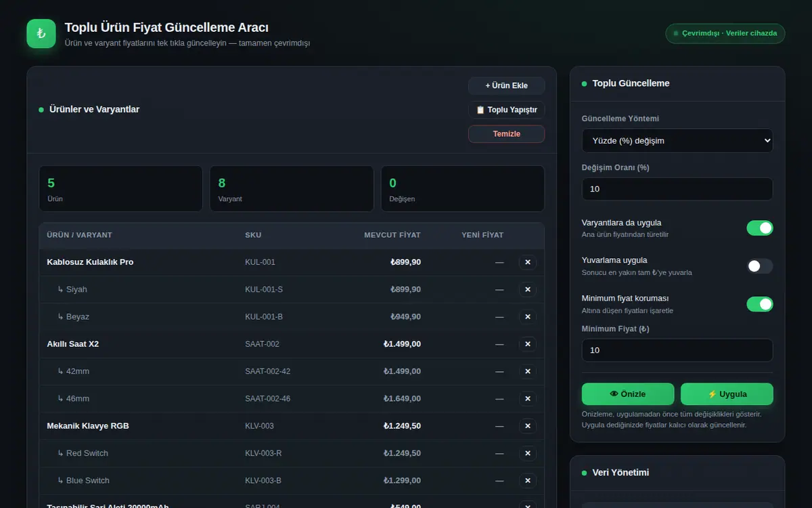This screenshot has width=812, height=508.
Task: Remove the Kablosuz Kulaklık Pro product row
Action: [528, 262]
